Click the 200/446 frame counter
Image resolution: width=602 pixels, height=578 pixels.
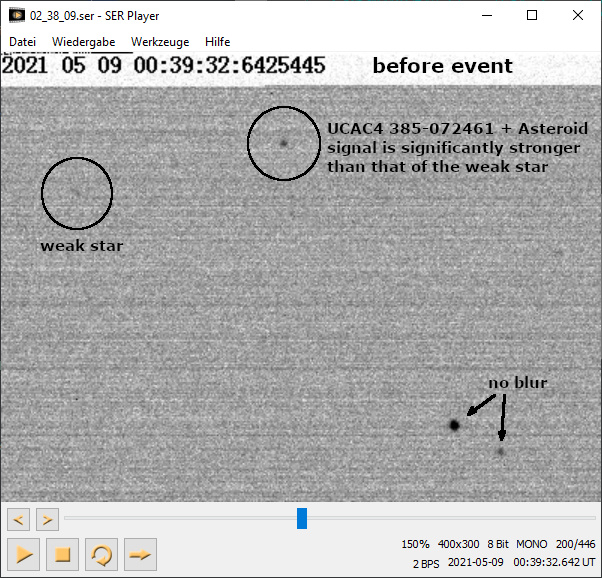coord(575,544)
